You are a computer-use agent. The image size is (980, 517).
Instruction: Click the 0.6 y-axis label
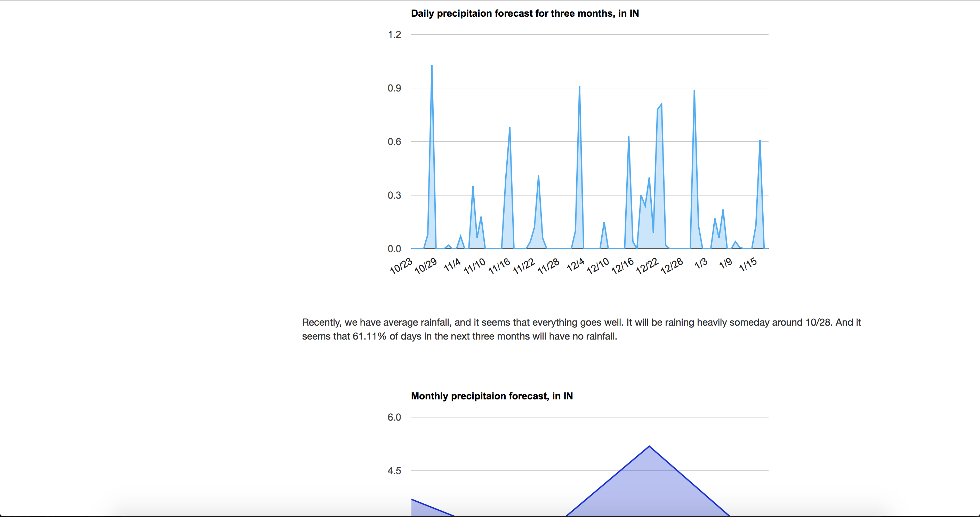coord(394,142)
